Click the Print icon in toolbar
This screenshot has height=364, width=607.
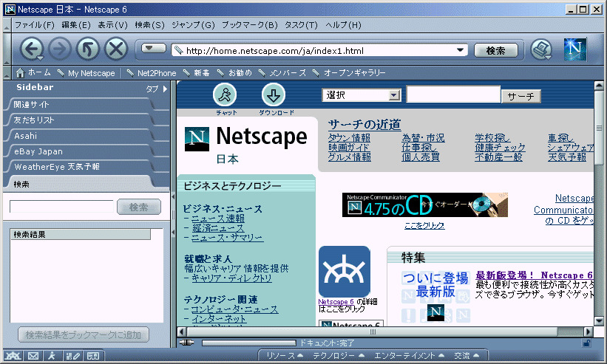[540, 49]
